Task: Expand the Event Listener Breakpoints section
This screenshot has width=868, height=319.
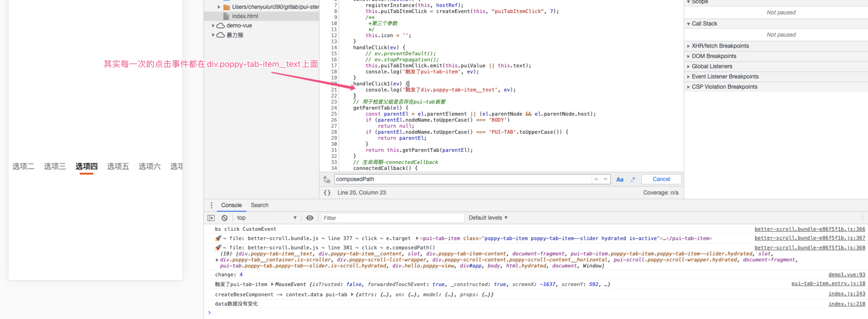Action: pyautogui.click(x=725, y=76)
